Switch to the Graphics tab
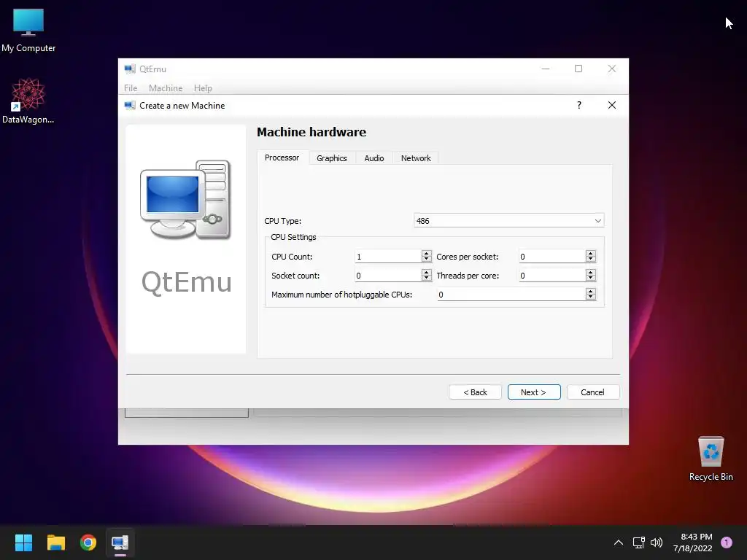 click(x=332, y=158)
